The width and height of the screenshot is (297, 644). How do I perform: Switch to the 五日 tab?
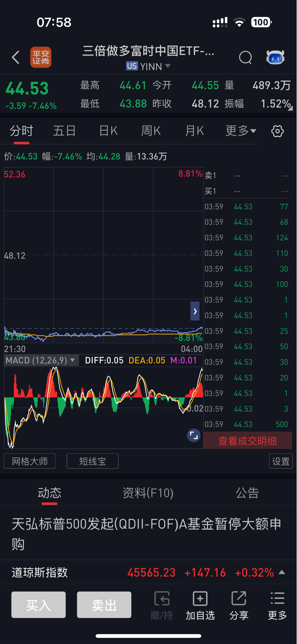pyautogui.click(x=64, y=131)
